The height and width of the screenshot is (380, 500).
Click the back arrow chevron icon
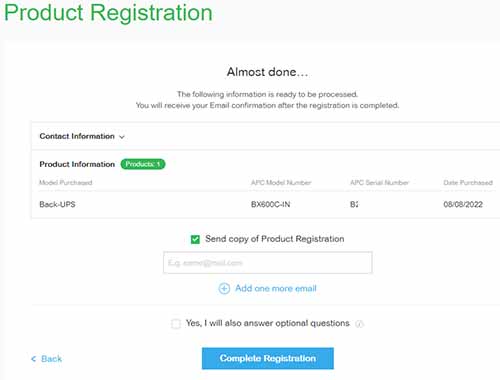(x=33, y=359)
